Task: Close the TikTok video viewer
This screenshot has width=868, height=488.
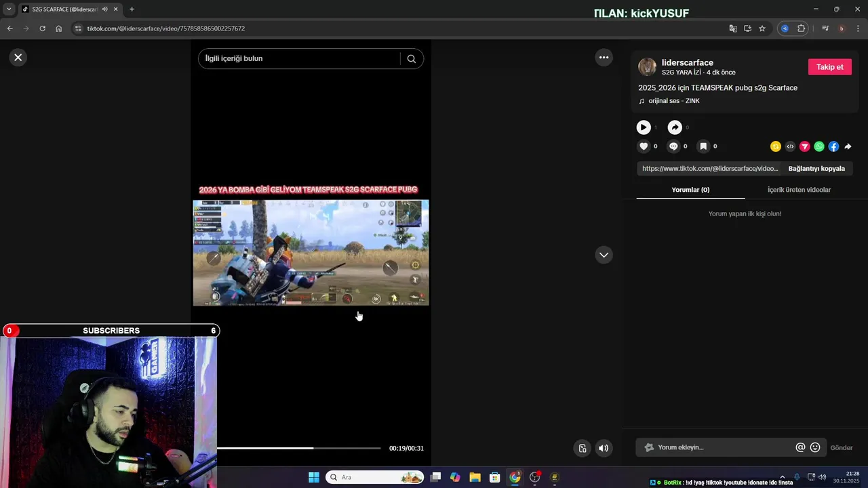Action: pos(18,58)
